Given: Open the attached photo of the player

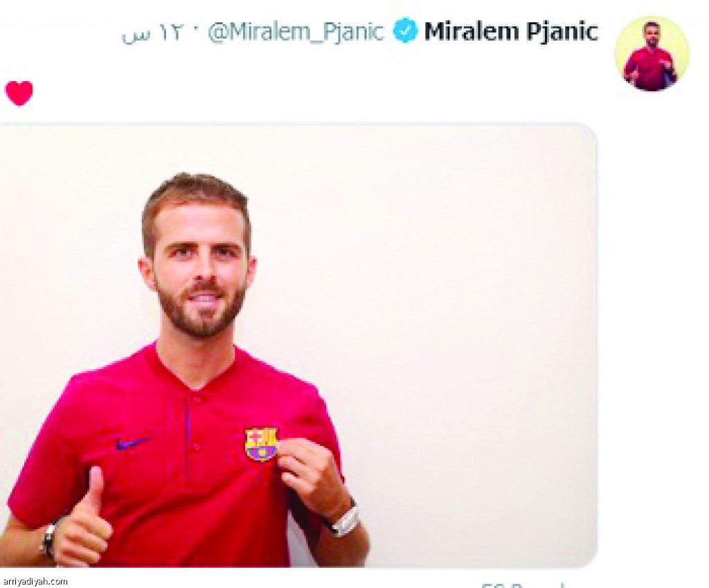Looking at the screenshot, I should click(298, 346).
